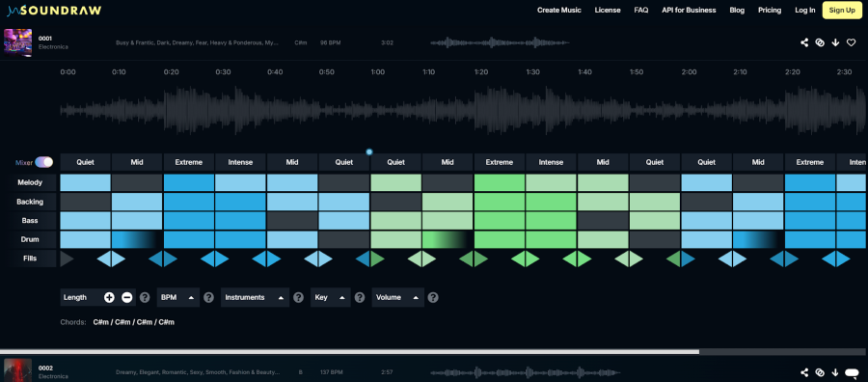868x382 pixels.
Task: Open the help icon beside Key
Action: tap(360, 298)
